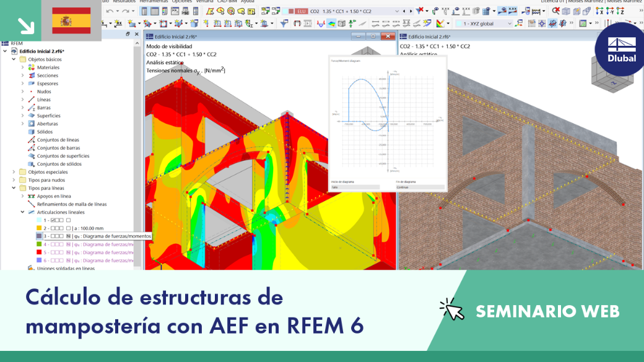Select the view in X direction axis icon
This screenshot has height=362, width=644.
click(x=599, y=12)
